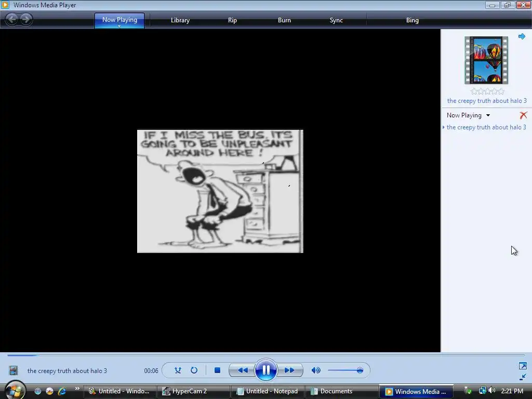Rate the video with the star rating

tap(487, 91)
